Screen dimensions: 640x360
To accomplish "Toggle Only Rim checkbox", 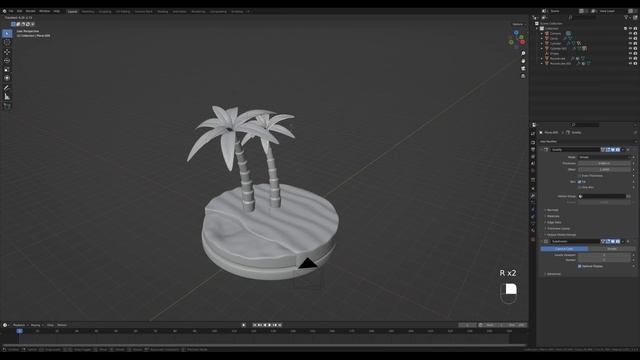I will (x=579, y=187).
